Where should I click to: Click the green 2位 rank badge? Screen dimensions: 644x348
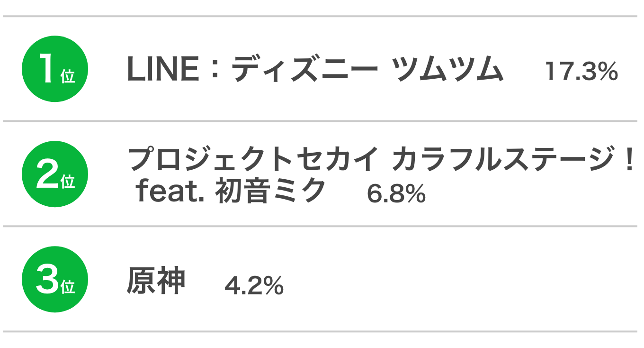click(55, 174)
